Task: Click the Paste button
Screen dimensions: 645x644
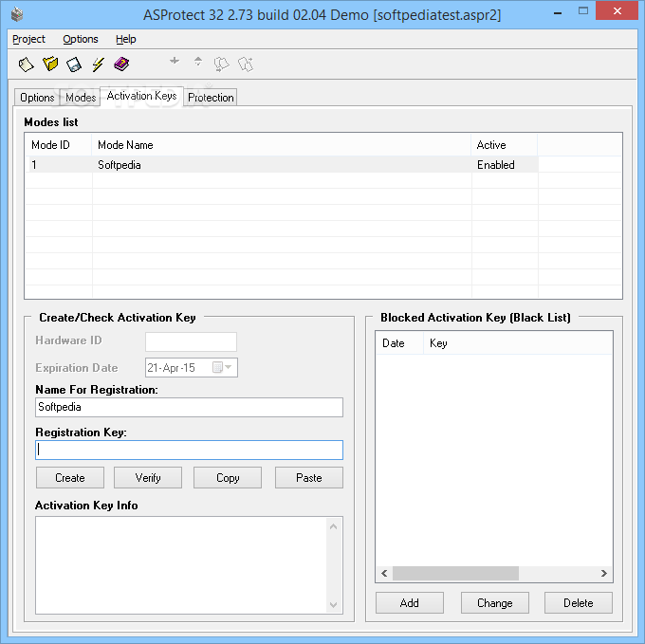Action: (309, 477)
